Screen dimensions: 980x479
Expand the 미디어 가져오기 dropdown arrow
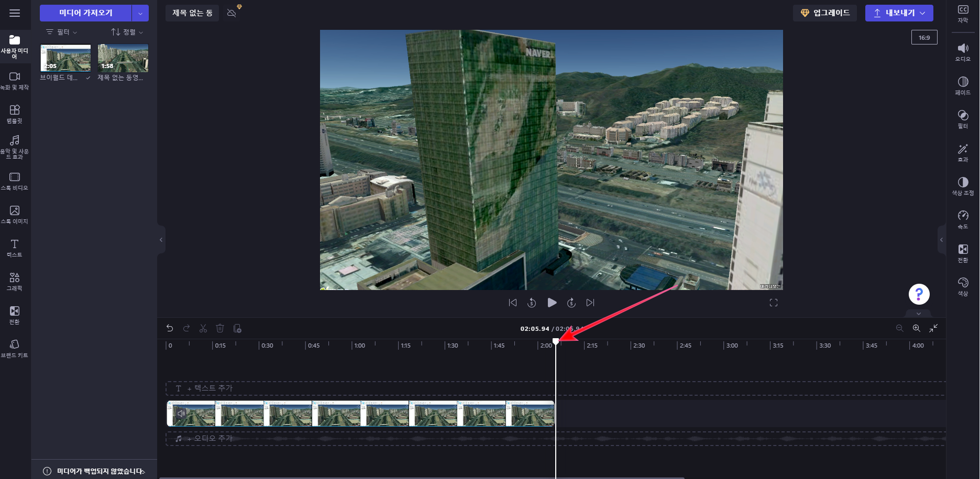(x=140, y=13)
